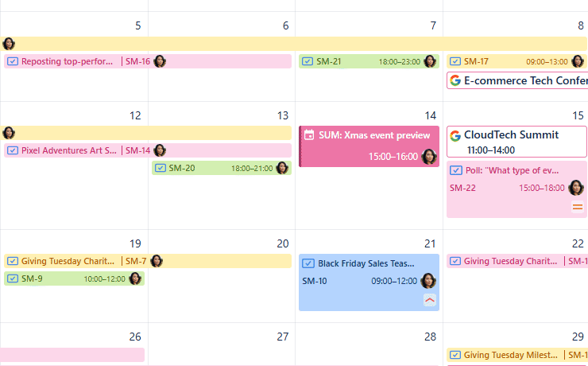Open the SM-16 issue key link
The image size is (588, 366).
[x=138, y=61]
